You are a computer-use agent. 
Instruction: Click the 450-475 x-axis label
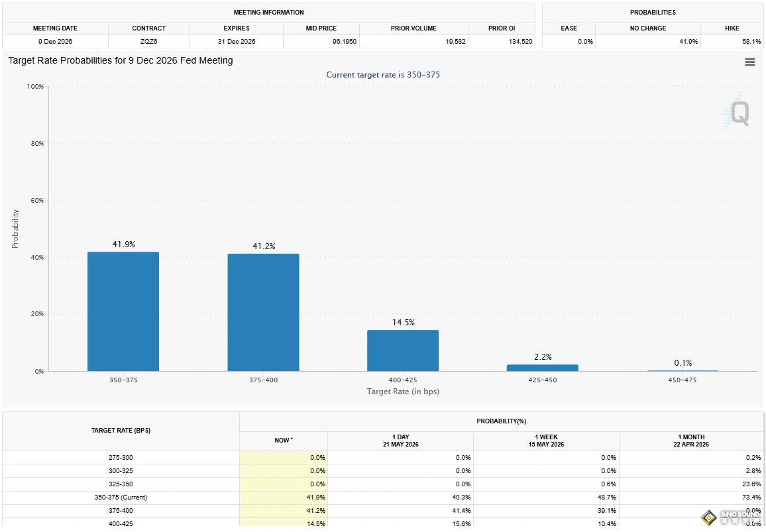pyautogui.click(x=683, y=380)
